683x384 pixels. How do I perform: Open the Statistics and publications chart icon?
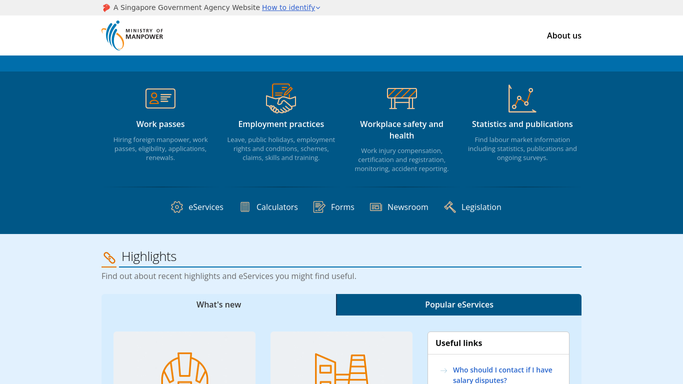pyautogui.click(x=522, y=99)
